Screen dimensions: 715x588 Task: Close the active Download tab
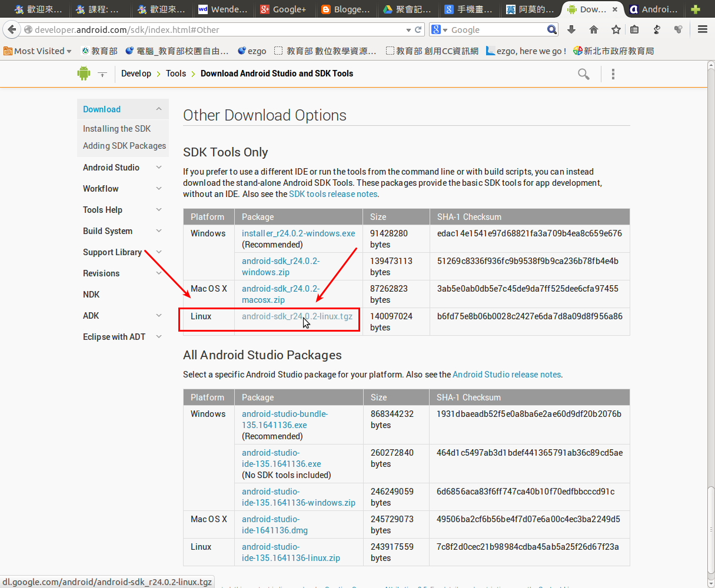[x=615, y=9]
